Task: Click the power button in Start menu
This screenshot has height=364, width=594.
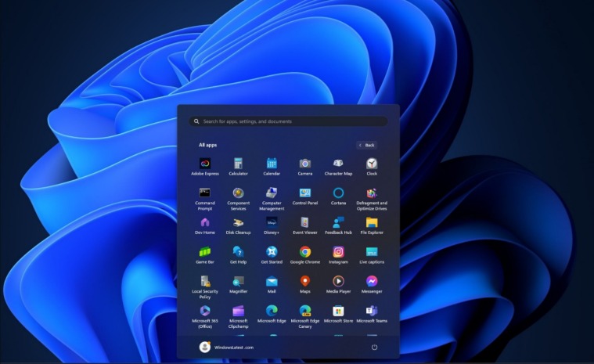Action: (x=374, y=347)
